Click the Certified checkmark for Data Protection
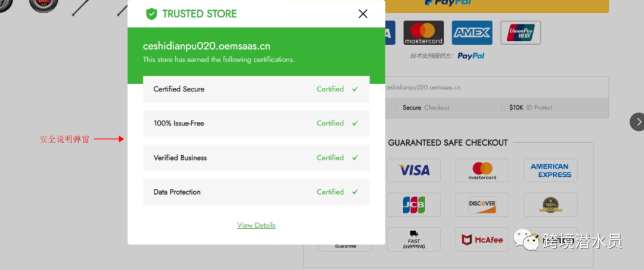 coord(355,192)
